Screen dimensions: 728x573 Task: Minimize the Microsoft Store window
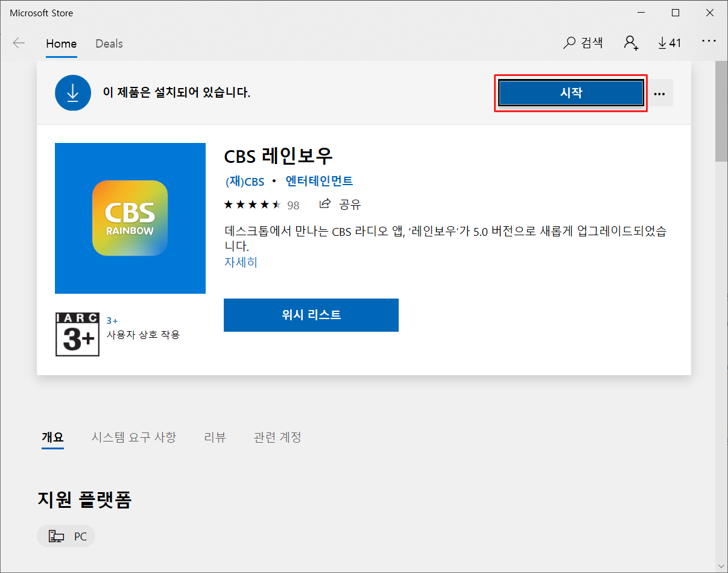pos(641,13)
